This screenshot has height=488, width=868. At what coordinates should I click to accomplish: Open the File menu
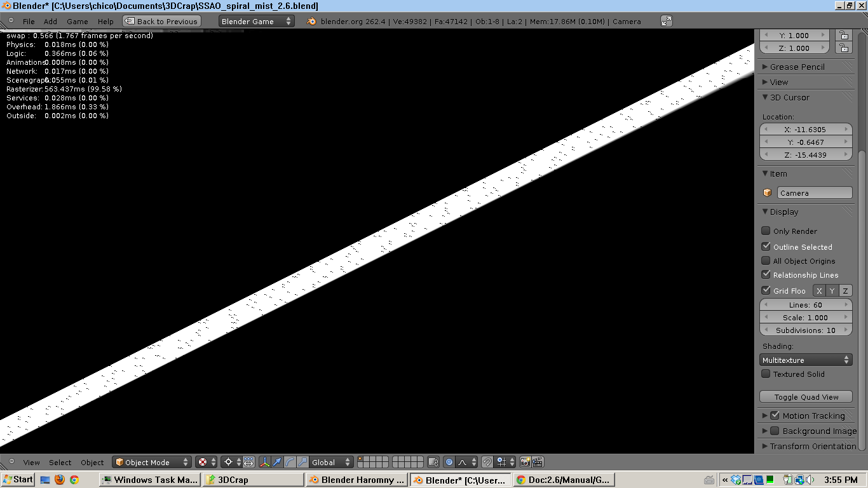click(x=29, y=21)
